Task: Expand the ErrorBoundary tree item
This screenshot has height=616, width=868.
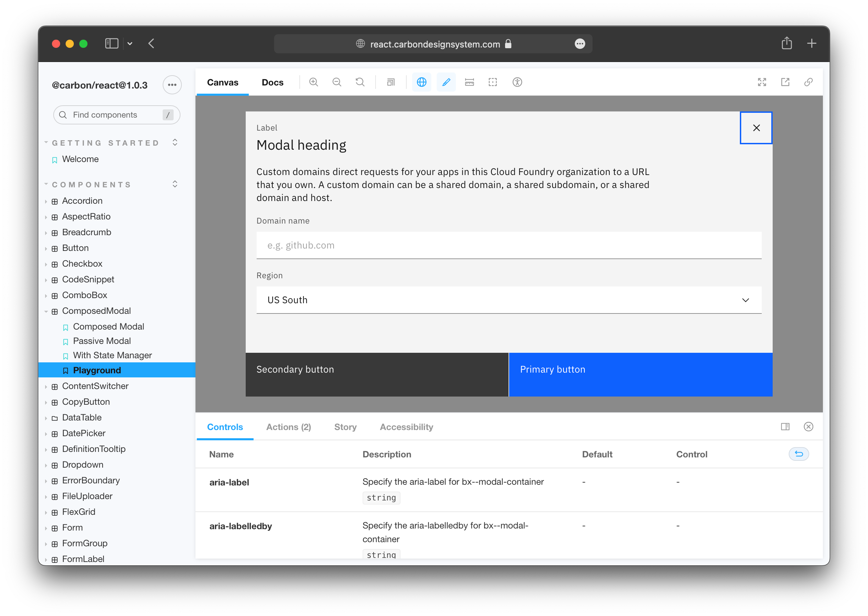Action: [x=91, y=480]
